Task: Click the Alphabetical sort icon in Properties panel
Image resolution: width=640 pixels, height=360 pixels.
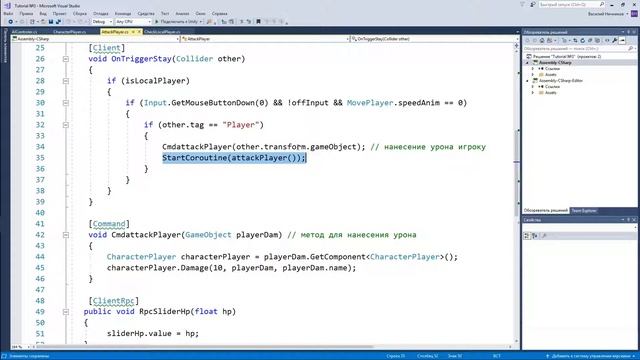Action: pos(535,236)
